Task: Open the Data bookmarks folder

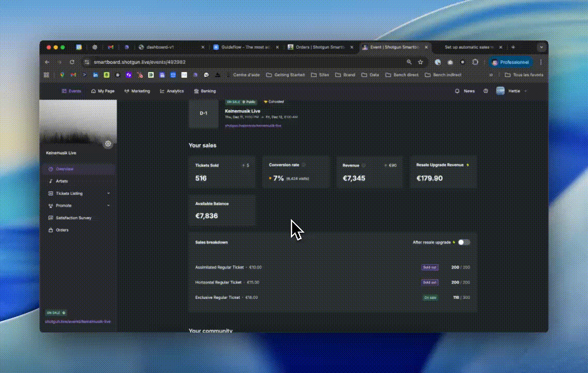Action: [x=370, y=75]
